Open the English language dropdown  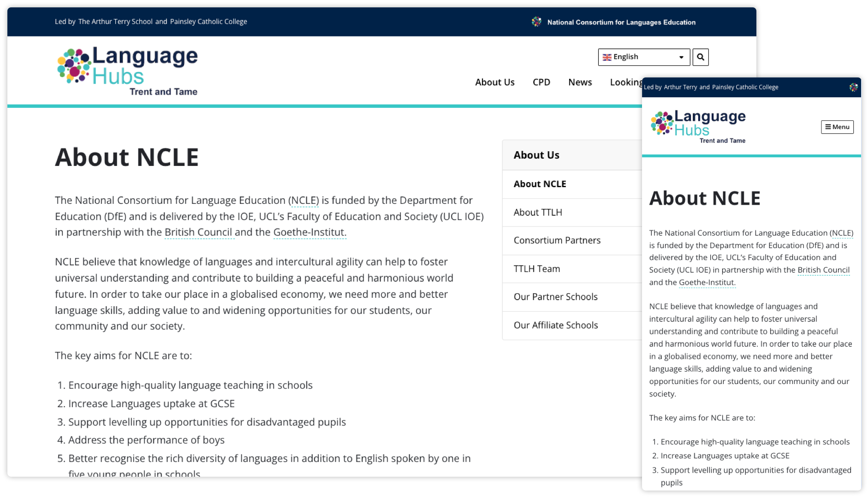point(644,57)
